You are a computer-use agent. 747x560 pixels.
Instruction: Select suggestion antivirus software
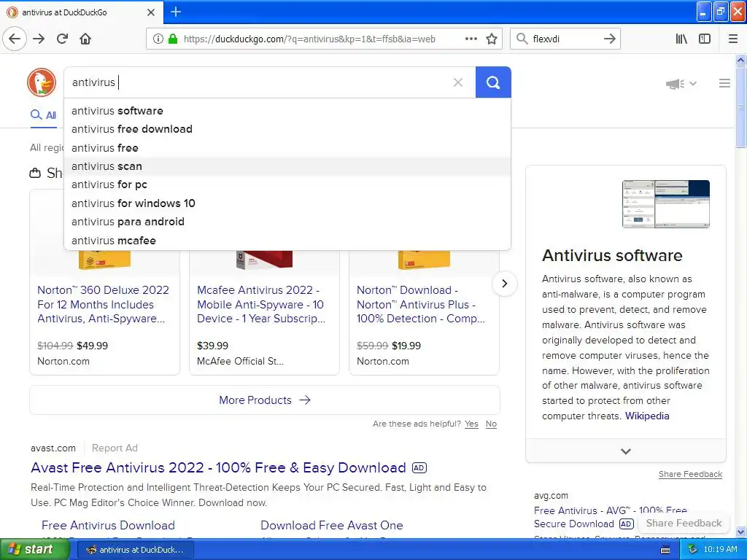click(x=287, y=111)
